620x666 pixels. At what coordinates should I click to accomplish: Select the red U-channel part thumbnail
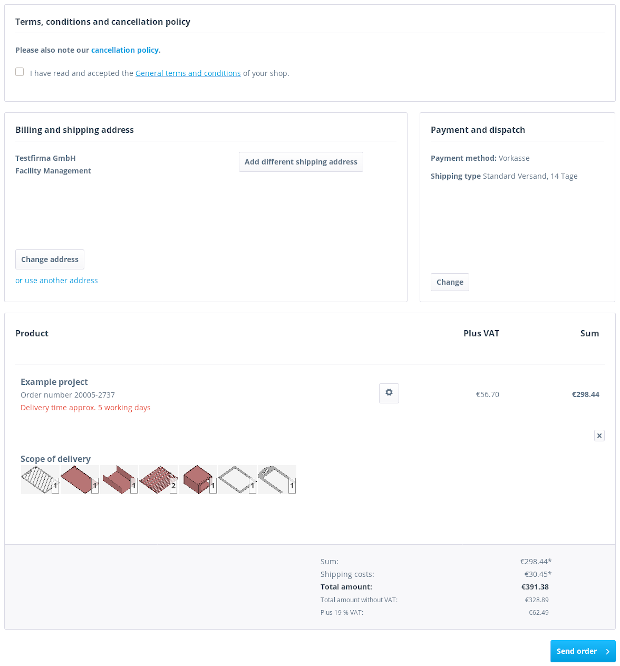tap(119, 480)
